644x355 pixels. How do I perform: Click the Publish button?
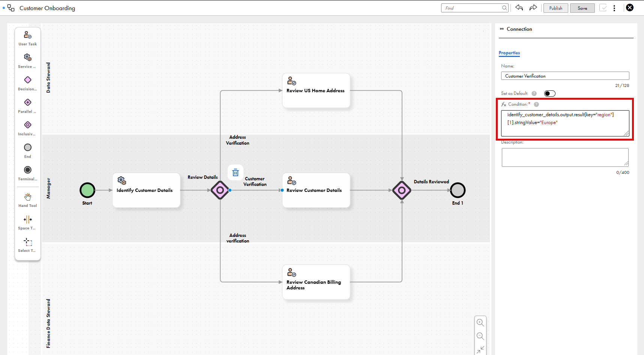pyautogui.click(x=555, y=8)
